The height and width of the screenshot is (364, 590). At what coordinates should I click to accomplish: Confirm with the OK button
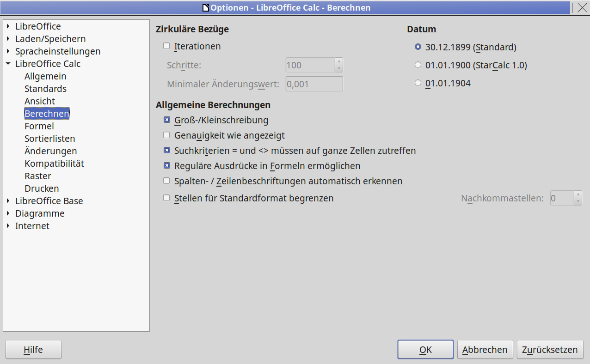pyautogui.click(x=425, y=350)
